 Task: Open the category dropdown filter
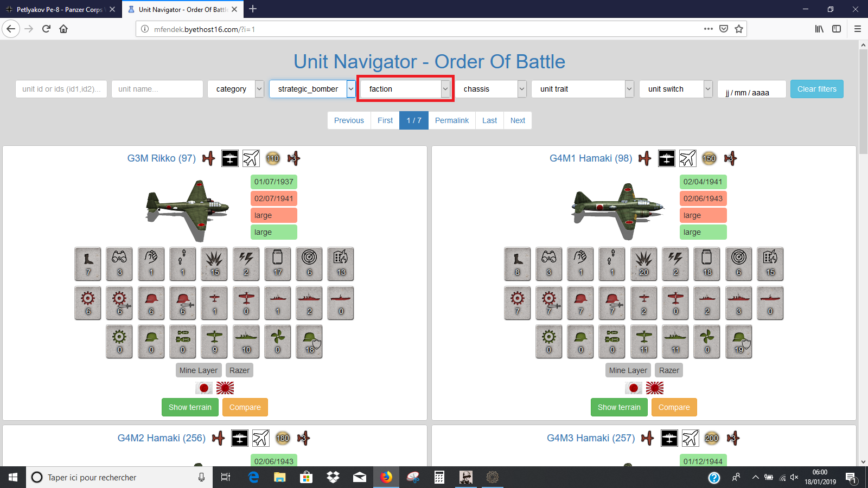(235, 89)
